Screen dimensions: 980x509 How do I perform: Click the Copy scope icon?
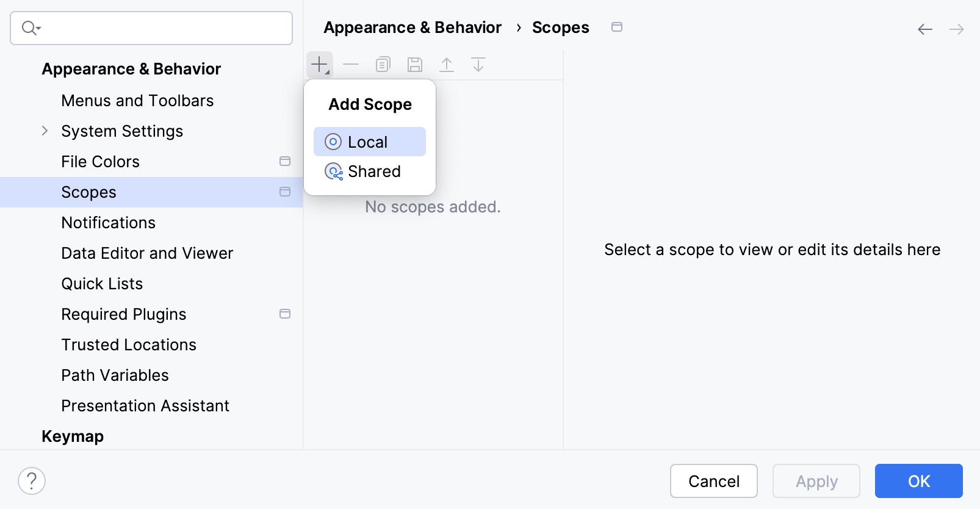(x=383, y=64)
